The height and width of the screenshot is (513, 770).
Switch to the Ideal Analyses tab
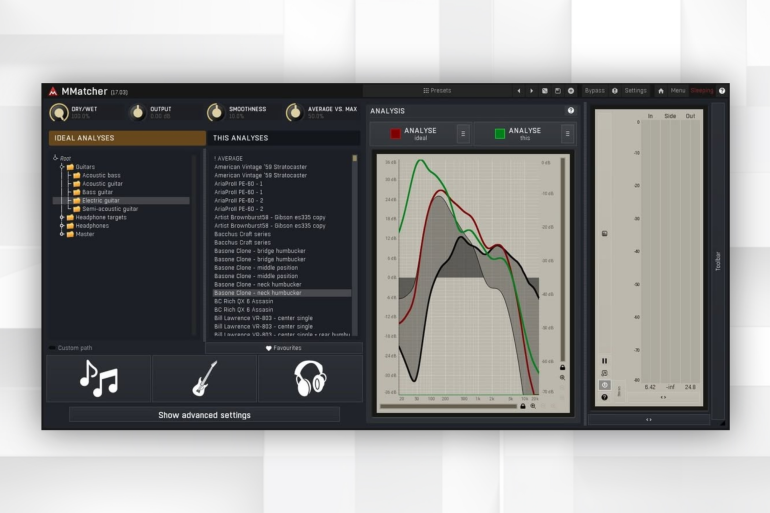127,138
